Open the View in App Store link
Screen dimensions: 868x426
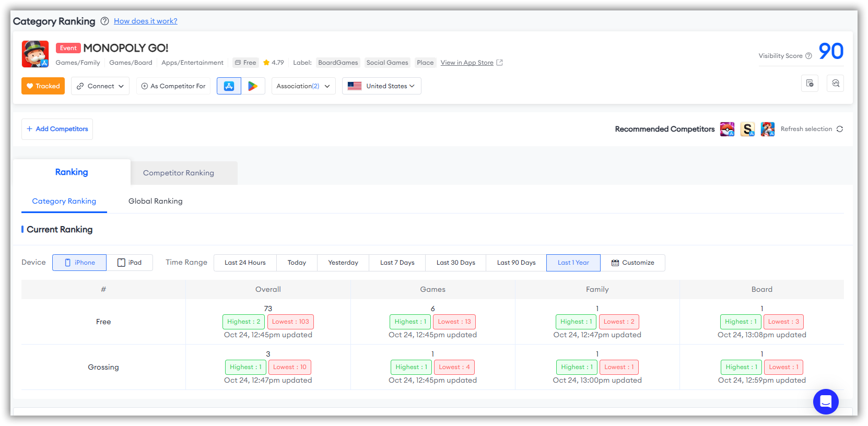click(x=467, y=63)
